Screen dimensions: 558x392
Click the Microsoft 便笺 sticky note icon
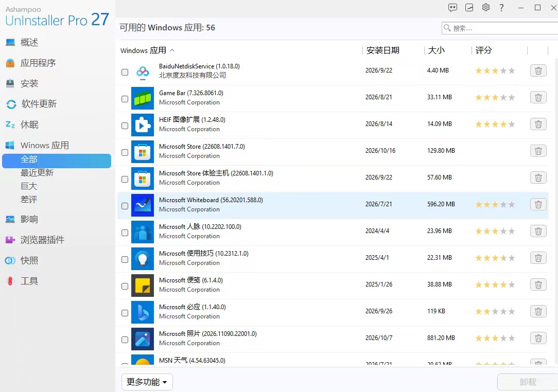click(143, 286)
